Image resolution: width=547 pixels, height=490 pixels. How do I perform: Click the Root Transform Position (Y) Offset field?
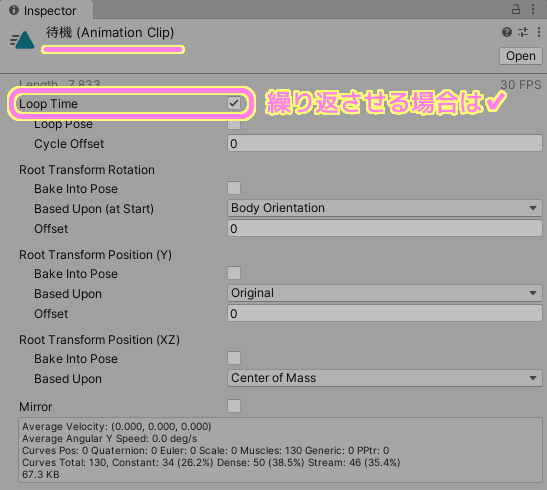385,314
